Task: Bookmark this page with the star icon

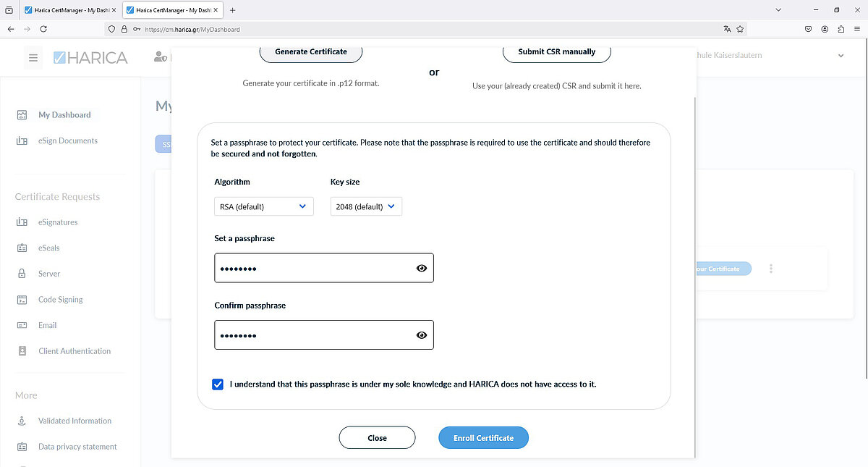Action: [x=741, y=29]
